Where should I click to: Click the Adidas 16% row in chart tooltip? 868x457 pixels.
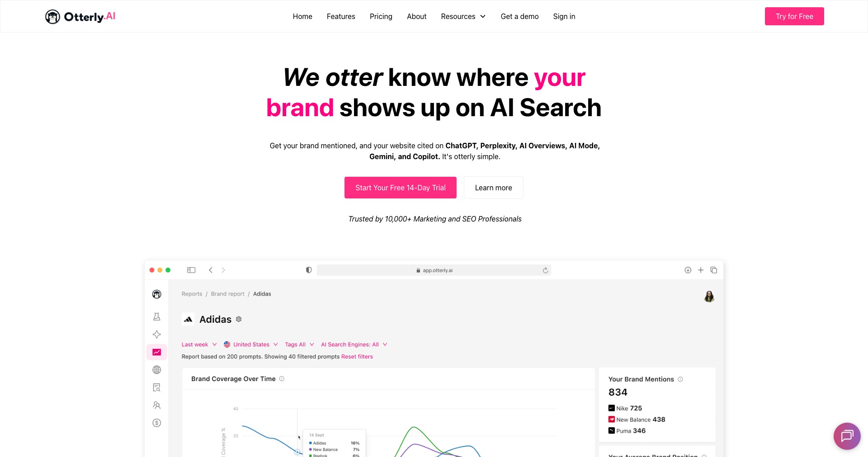pos(334,443)
